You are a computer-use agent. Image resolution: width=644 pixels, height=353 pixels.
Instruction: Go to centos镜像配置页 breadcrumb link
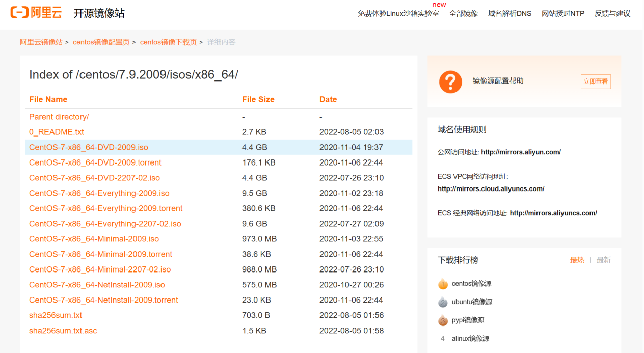click(x=101, y=42)
